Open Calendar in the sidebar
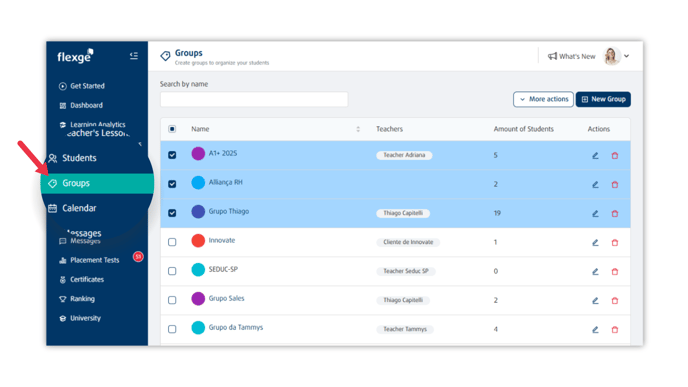Viewport: 688px width, 387px height. pyautogui.click(x=72, y=208)
